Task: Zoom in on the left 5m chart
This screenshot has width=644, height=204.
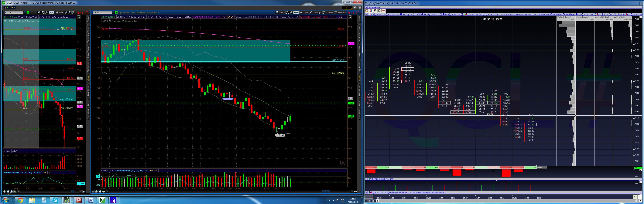Action: 8,192
